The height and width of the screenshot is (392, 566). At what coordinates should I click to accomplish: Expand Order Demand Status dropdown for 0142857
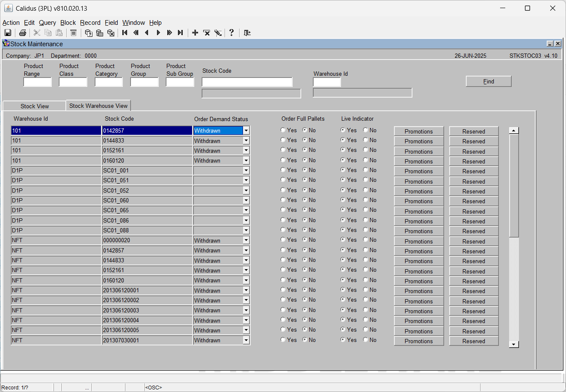pos(246,131)
